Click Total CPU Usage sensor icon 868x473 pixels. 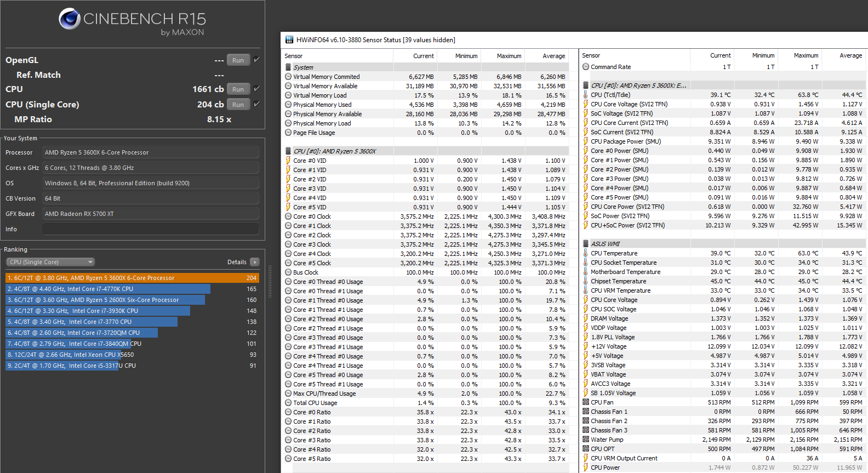288,403
